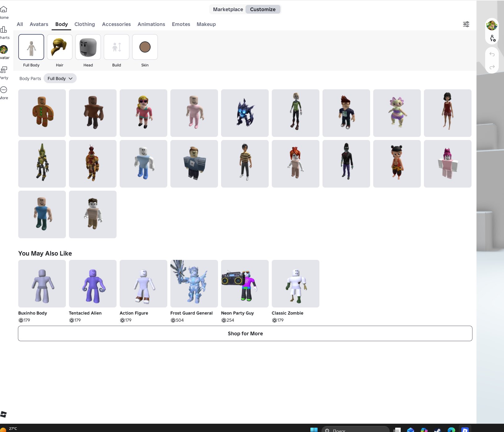Open the Charts sidebar icon
The width and height of the screenshot is (504, 432).
tap(4, 29)
